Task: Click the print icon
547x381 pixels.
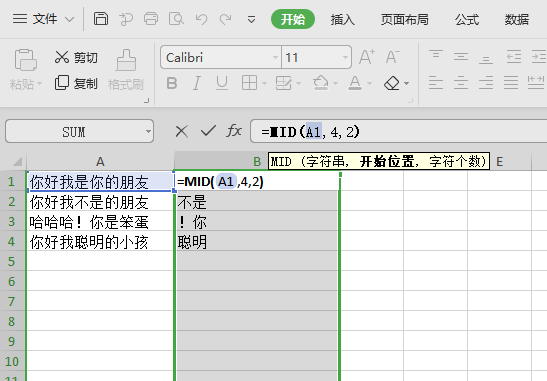Action: tap(151, 19)
